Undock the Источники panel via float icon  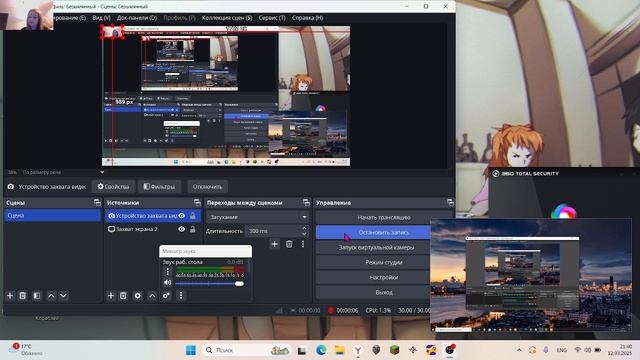pos(197,202)
